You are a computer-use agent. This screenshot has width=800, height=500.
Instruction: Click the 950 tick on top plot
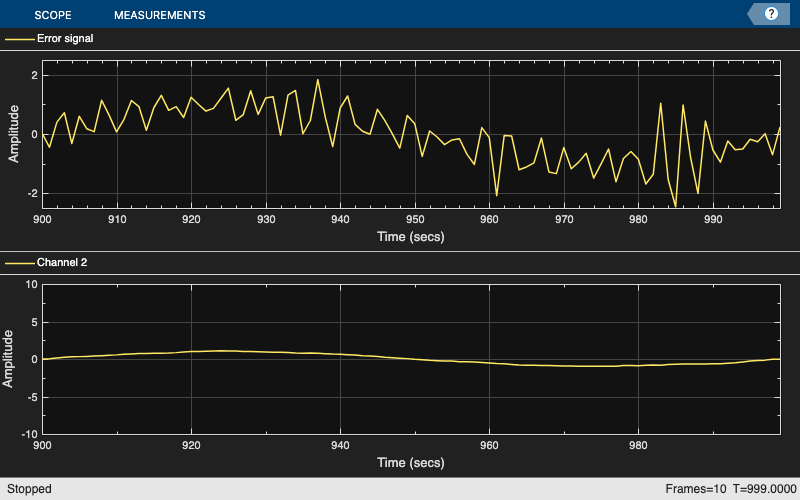[x=415, y=219]
